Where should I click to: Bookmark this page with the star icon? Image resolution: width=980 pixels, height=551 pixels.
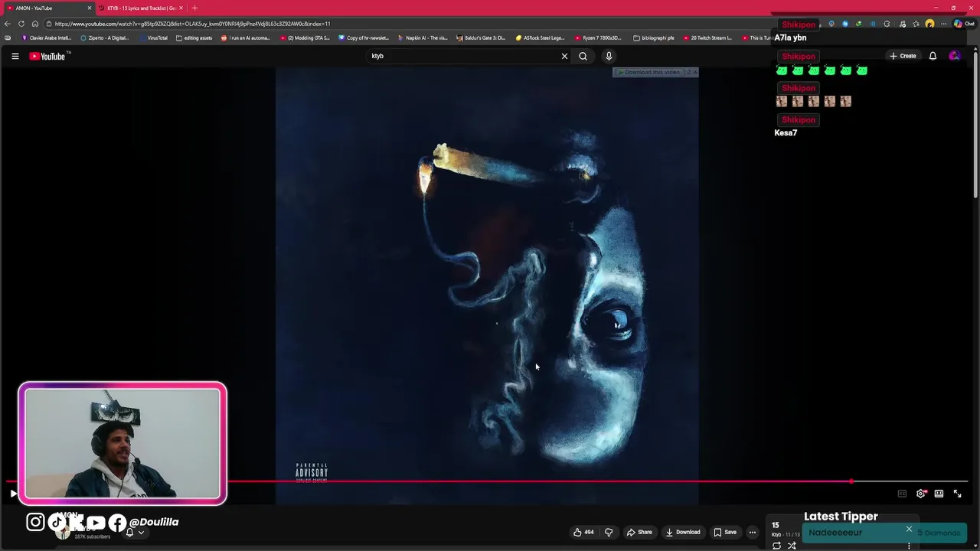pyautogui.click(x=916, y=24)
